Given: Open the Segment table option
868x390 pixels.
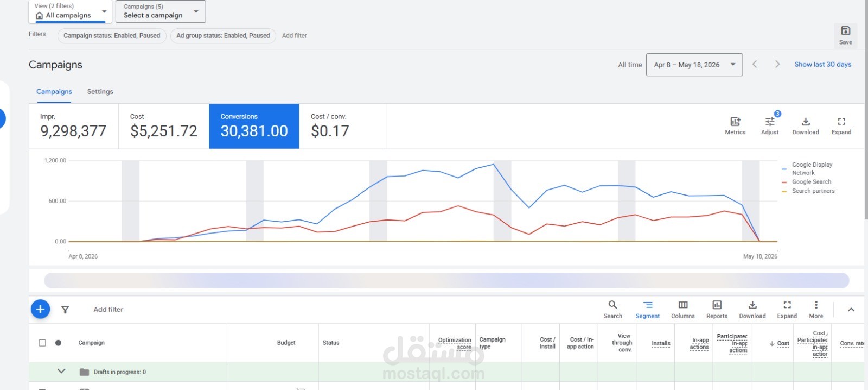Looking at the screenshot, I should click(648, 310).
